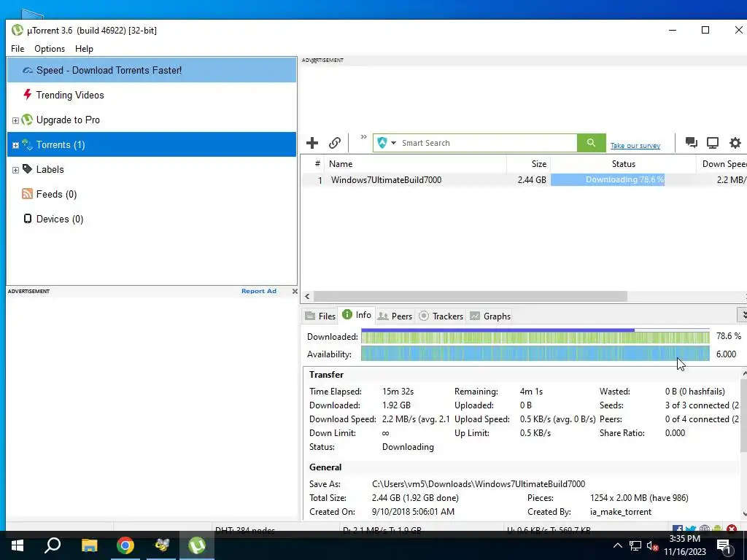Viewport: 747px width, 560px height.
Task: Show hidden tray icons chevron
Action: [617, 545]
